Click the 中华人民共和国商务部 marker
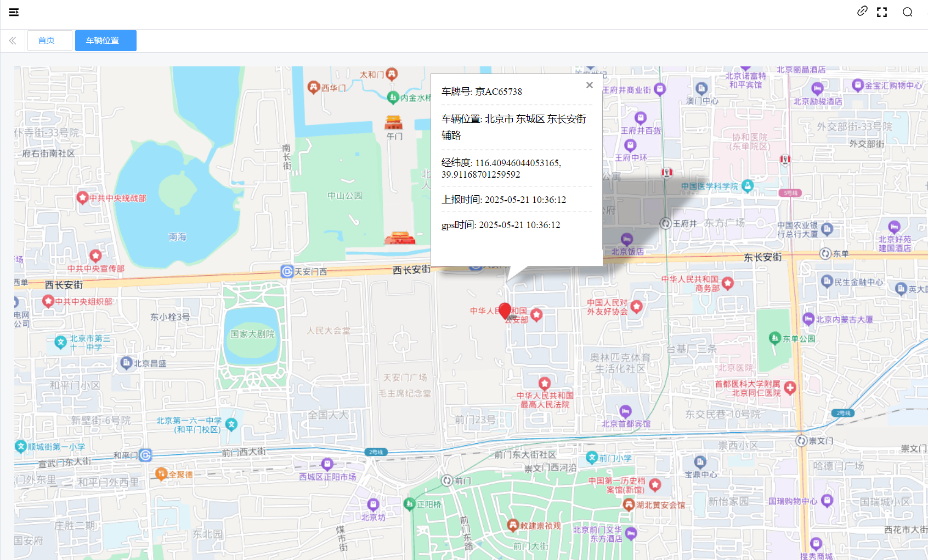928x560 pixels. coord(728,283)
